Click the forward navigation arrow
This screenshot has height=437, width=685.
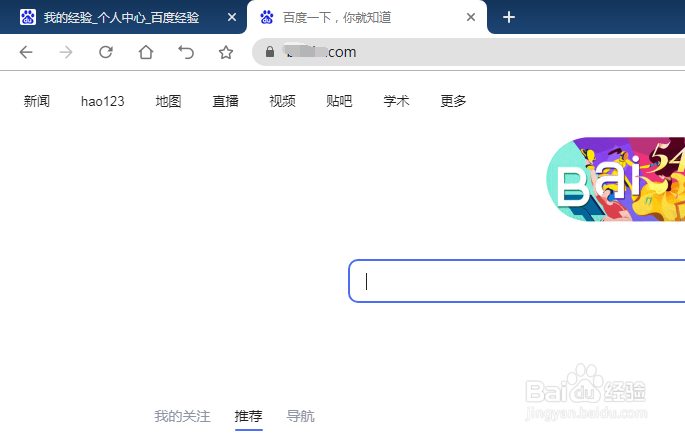(66, 52)
